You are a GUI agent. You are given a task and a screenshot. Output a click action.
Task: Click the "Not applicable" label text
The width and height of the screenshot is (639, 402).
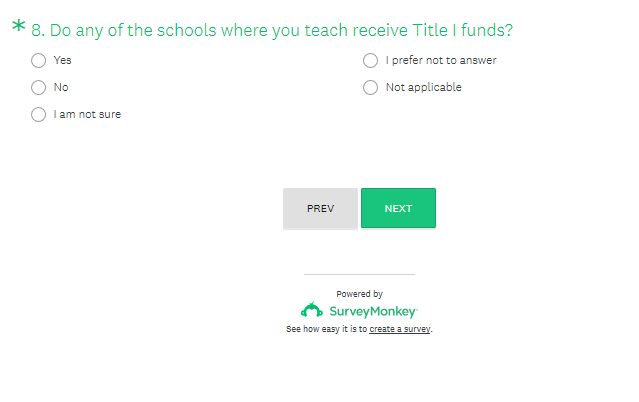pos(423,87)
